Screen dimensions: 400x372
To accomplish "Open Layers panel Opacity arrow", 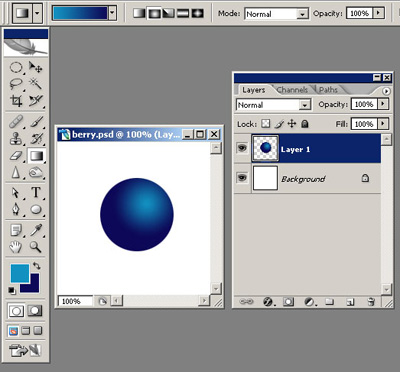I will pyautogui.click(x=383, y=104).
